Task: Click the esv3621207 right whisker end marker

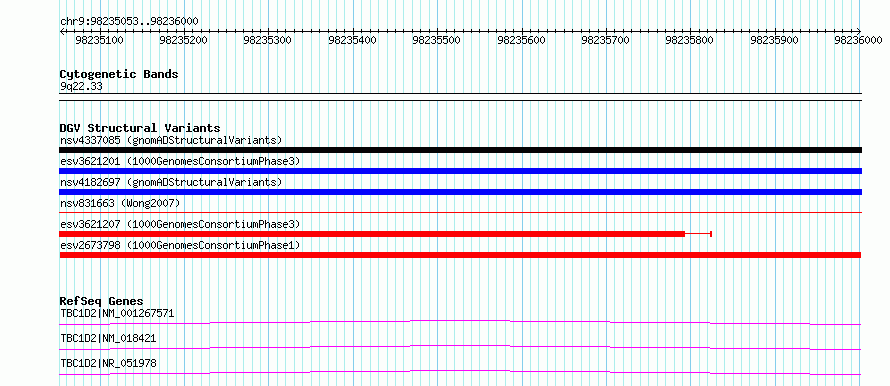Action: tap(711, 234)
